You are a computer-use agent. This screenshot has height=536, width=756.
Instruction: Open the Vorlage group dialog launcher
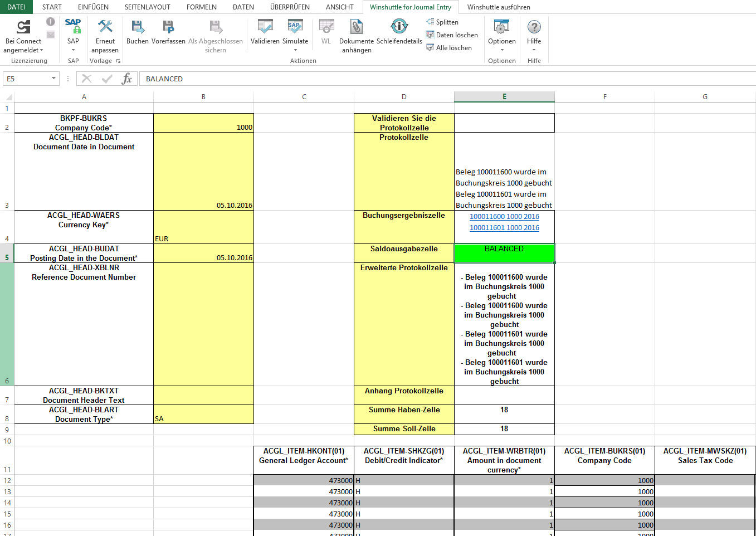118,61
